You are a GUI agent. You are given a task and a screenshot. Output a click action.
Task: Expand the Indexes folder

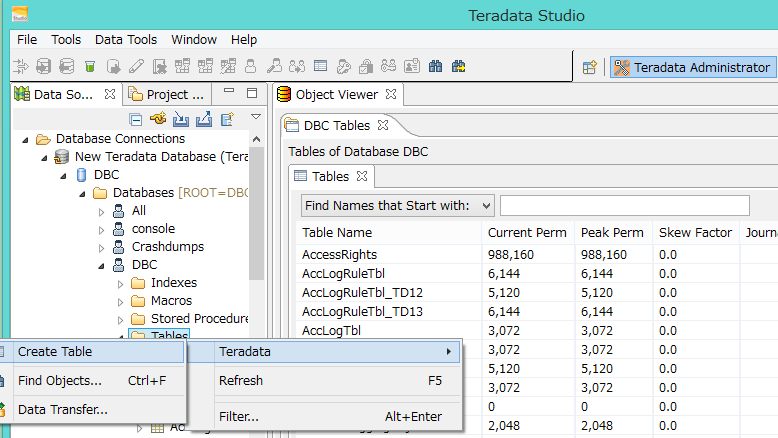(120, 284)
